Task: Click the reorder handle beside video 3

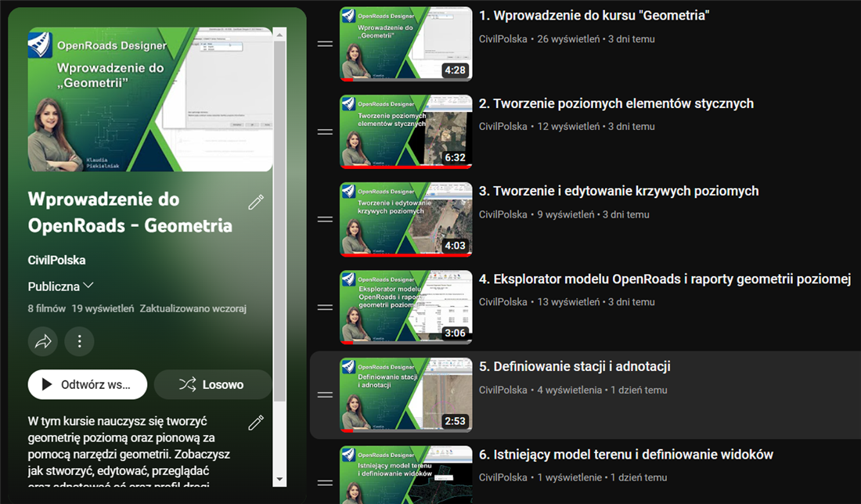Action: point(325,220)
